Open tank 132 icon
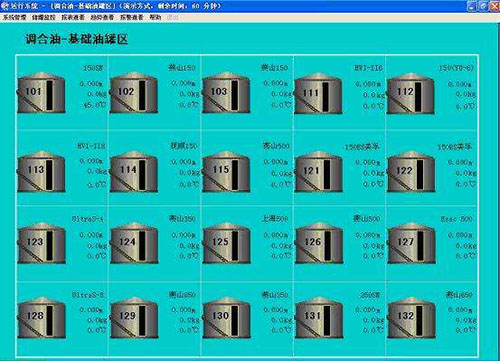This screenshot has width=500, height=361. click(411, 318)
